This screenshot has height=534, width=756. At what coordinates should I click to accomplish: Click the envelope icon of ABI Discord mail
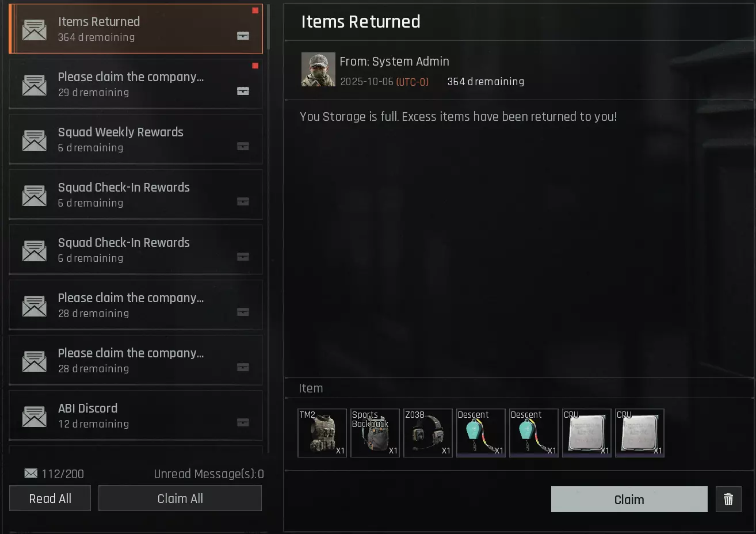[35, 416]
